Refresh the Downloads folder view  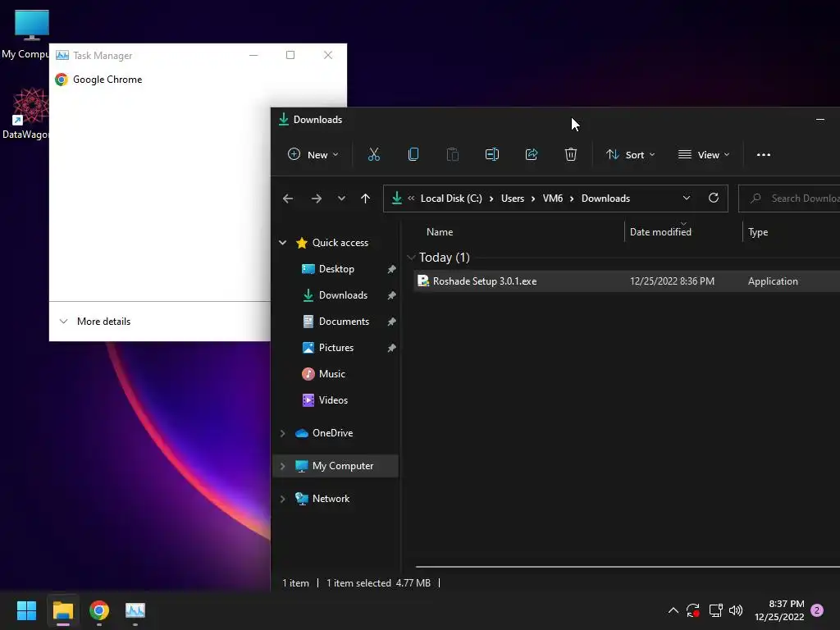714,199
